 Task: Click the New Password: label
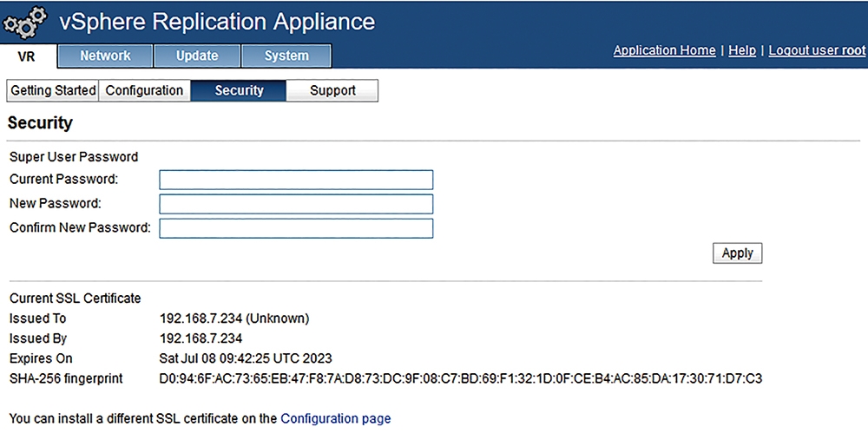[56, 204]
